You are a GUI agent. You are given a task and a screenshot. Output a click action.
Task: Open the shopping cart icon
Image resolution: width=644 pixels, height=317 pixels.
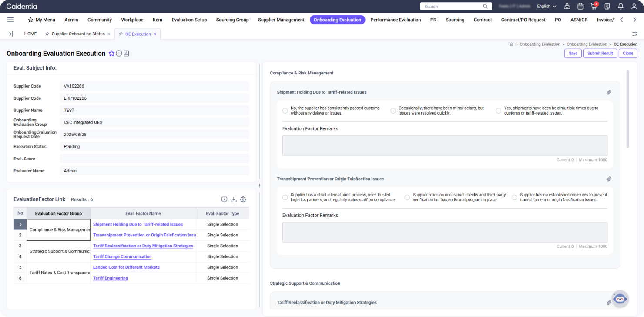point(594,7)
